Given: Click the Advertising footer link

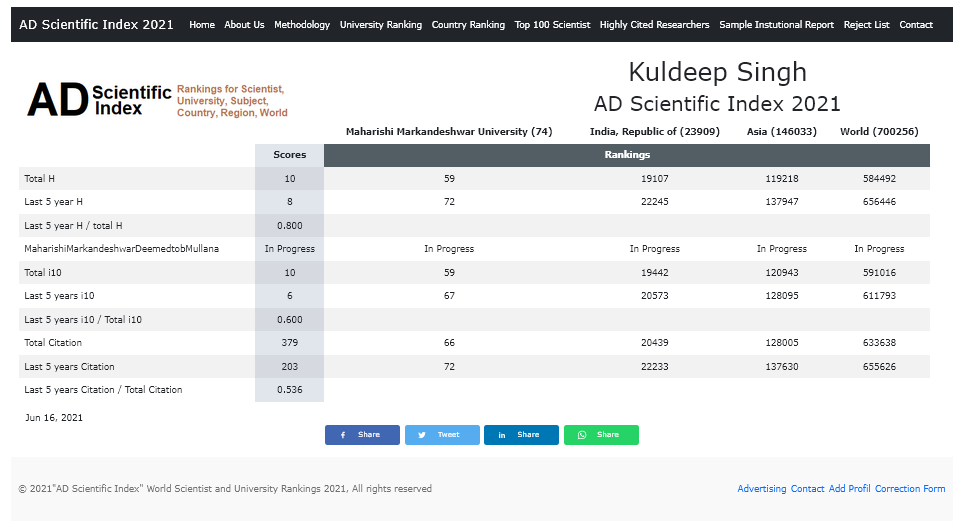Looking at the screenshot, I should [x=762, y=489].
